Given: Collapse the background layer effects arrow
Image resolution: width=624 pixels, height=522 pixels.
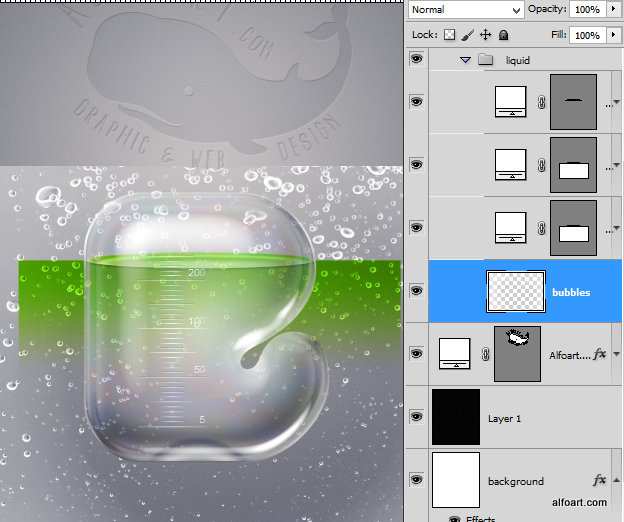Looking at the screenshot, I should 616,481.
